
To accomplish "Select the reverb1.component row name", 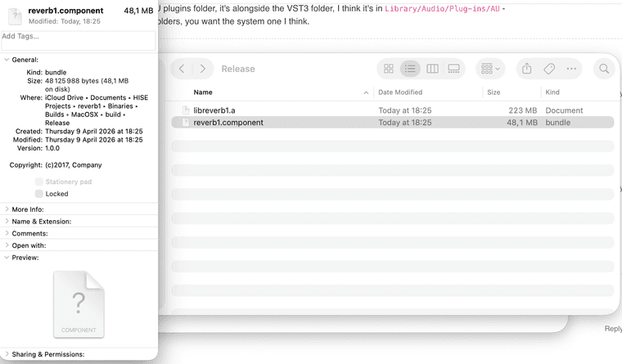I will point(228,123).
